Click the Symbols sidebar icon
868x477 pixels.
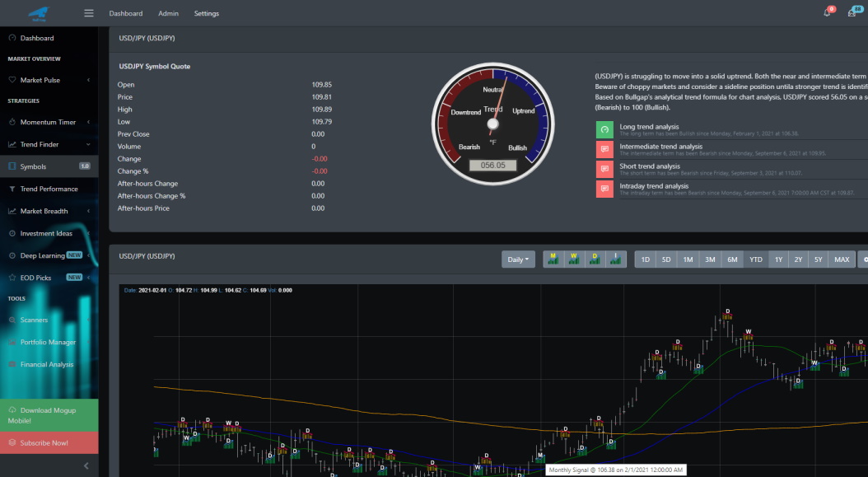(12, 166)
